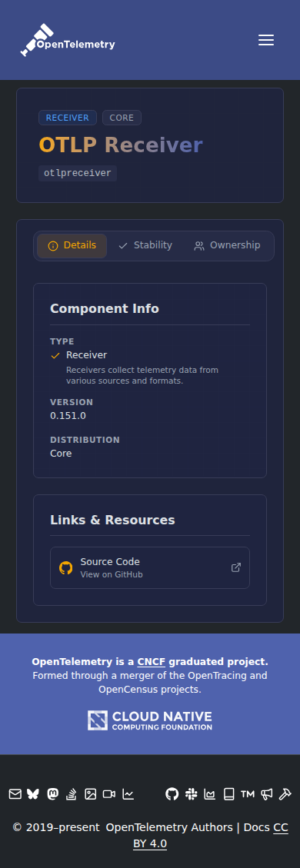Click the CORE badge
The image size is (300, 868).
point(122,118)
